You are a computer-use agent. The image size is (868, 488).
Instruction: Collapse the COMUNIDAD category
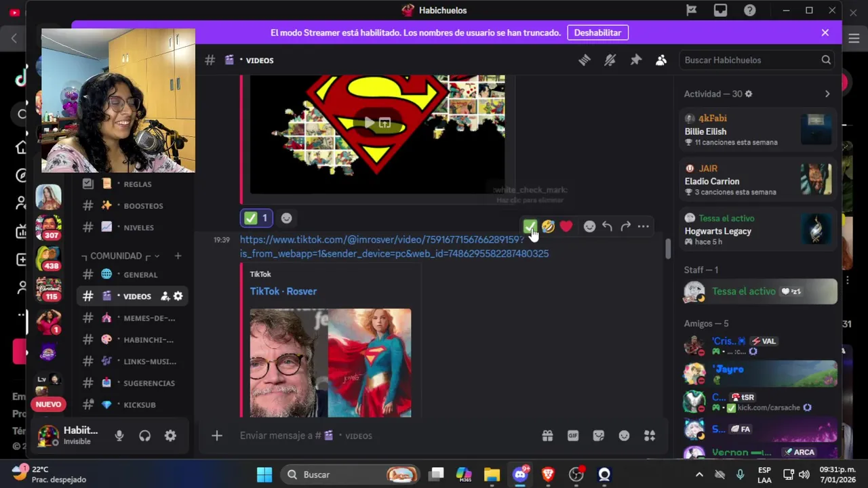pos(121,256)
